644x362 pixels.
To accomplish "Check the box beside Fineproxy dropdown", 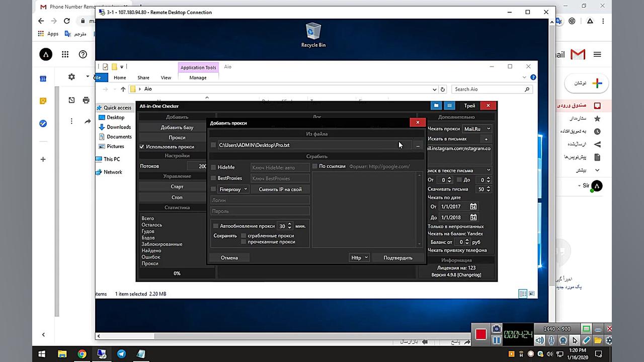I will [x=213, y=189].
